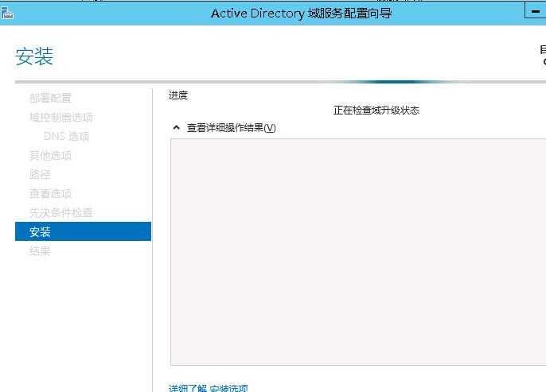This screenshot has height=392, width=546.
Task: Select the 域控制器选项 step
Action: [61, 117]
